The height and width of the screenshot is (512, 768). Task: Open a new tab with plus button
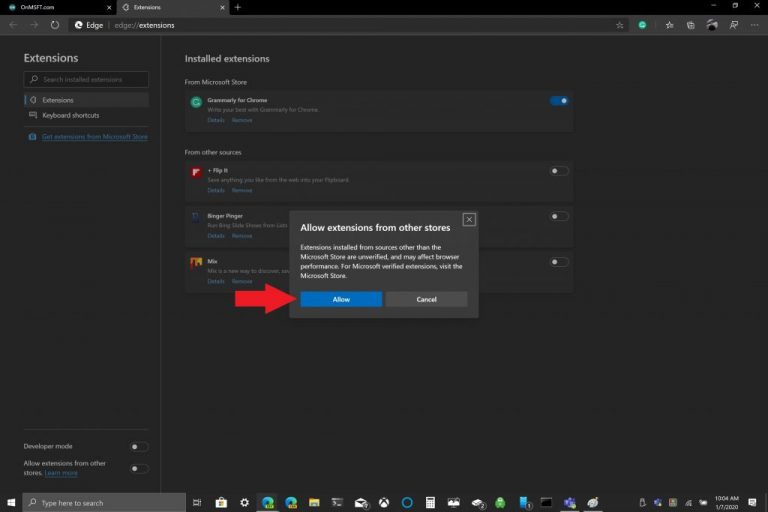point(238,7)
